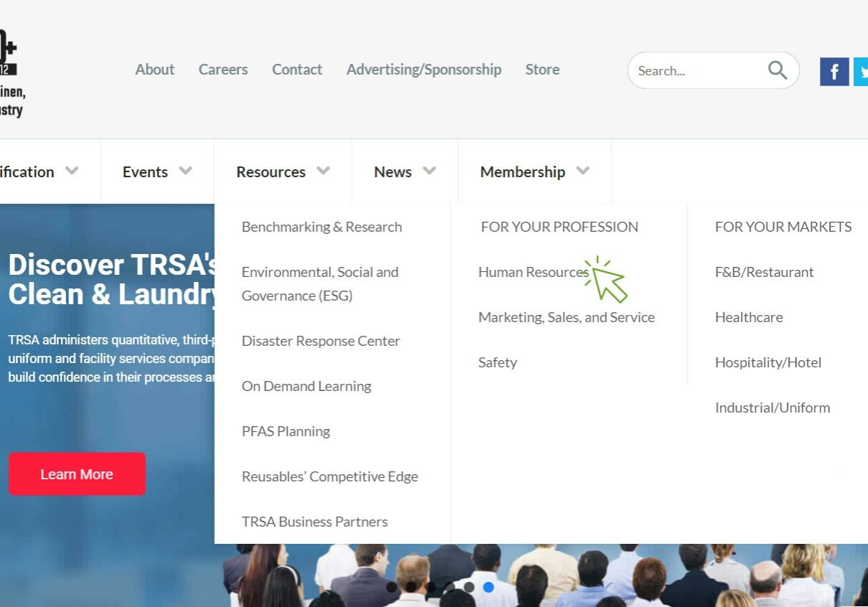The height and width of the screenshot is (607, 868).
Task: Select Marketing, Sales, and Service
Action: [x=566, y=317]
